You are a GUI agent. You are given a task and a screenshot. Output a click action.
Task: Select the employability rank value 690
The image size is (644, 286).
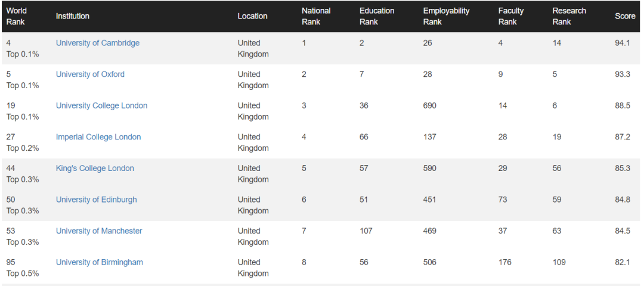429,106
